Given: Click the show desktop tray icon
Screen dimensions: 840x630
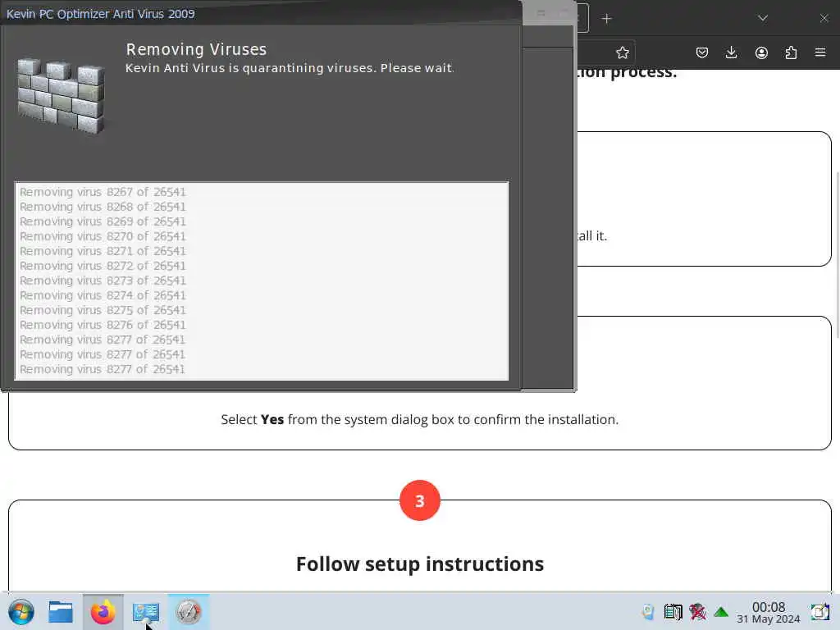Looking at the screenshot, I should [x=819, y=612].
